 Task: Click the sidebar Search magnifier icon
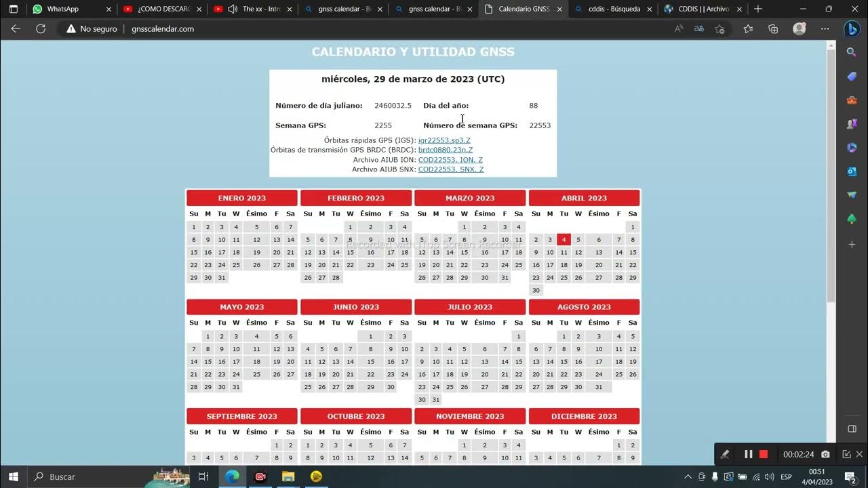[852, 52]
